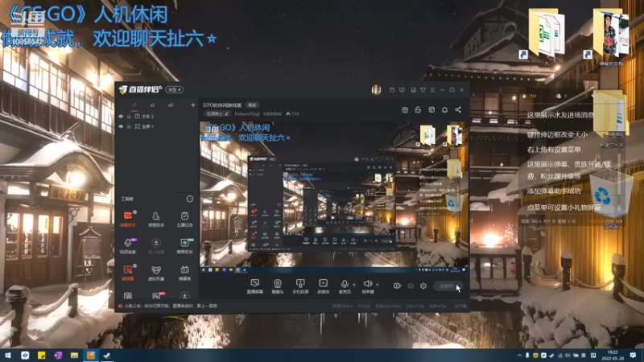The height and width of the screenshot is (362, 644).
Task: Open the notification center in taskbar
Action: coord(633,355)
